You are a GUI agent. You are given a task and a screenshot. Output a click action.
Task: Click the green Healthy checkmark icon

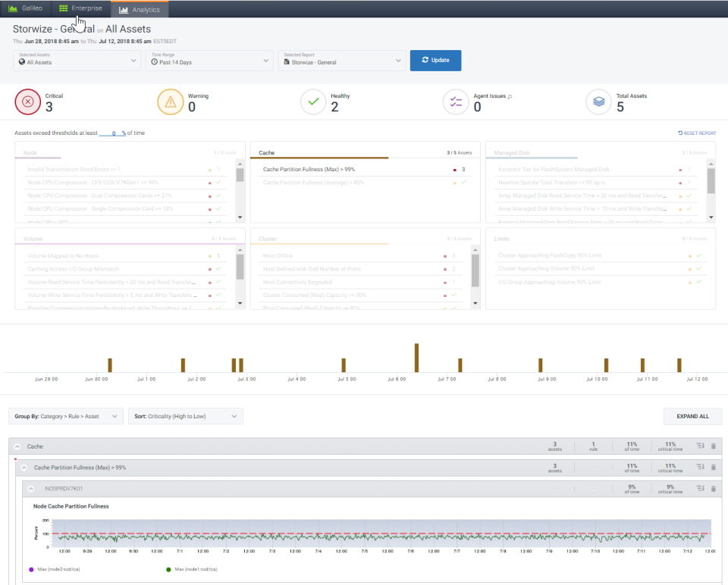tap(313, 102)
